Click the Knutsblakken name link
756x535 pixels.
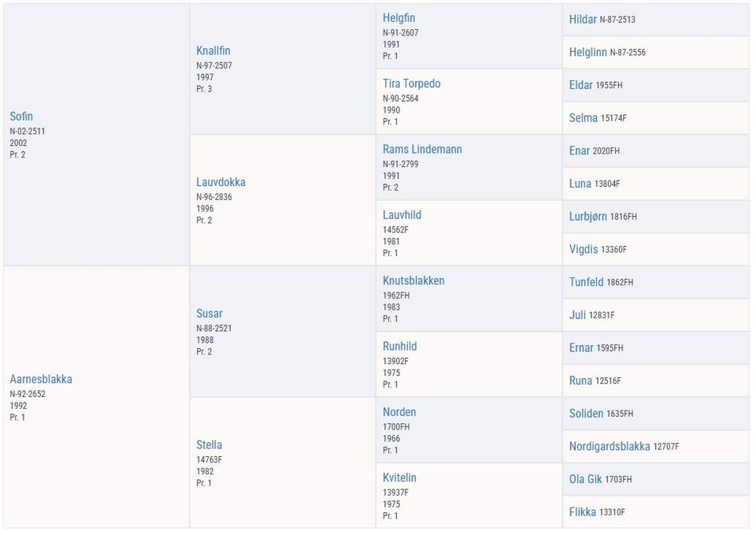click(413, 281)
